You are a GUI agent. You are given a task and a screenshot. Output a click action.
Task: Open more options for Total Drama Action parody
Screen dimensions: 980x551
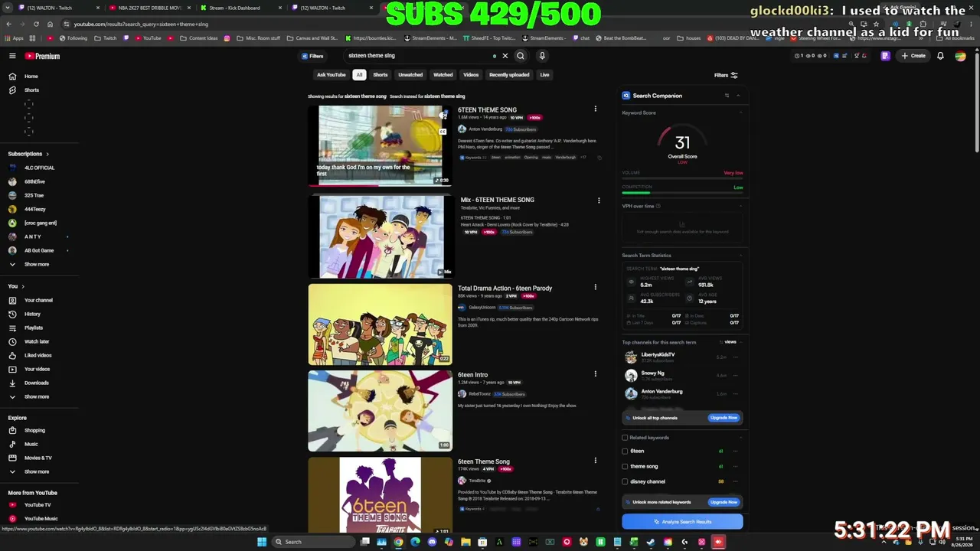595,287
